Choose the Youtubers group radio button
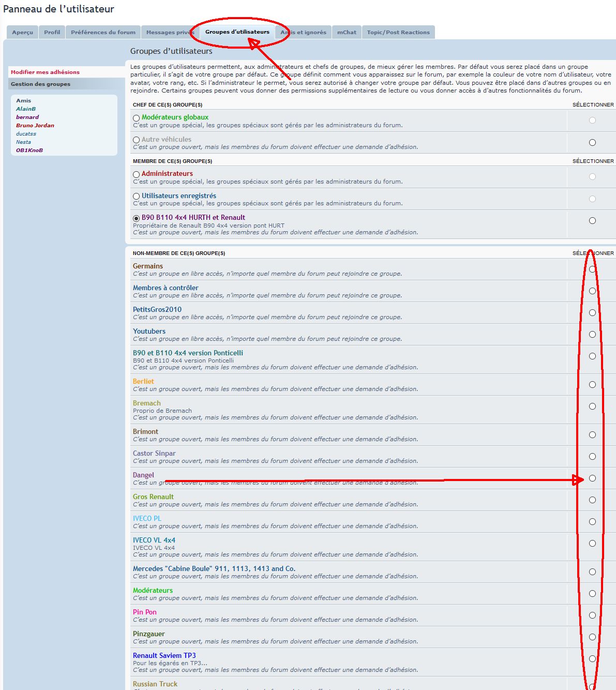Image resolution: width=616 pixels, height=690 pixels. click(592, 335)
